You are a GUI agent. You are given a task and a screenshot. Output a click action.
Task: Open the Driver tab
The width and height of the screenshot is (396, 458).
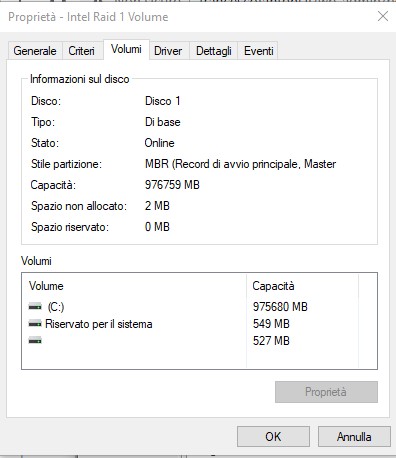click(x=168, y=51)
